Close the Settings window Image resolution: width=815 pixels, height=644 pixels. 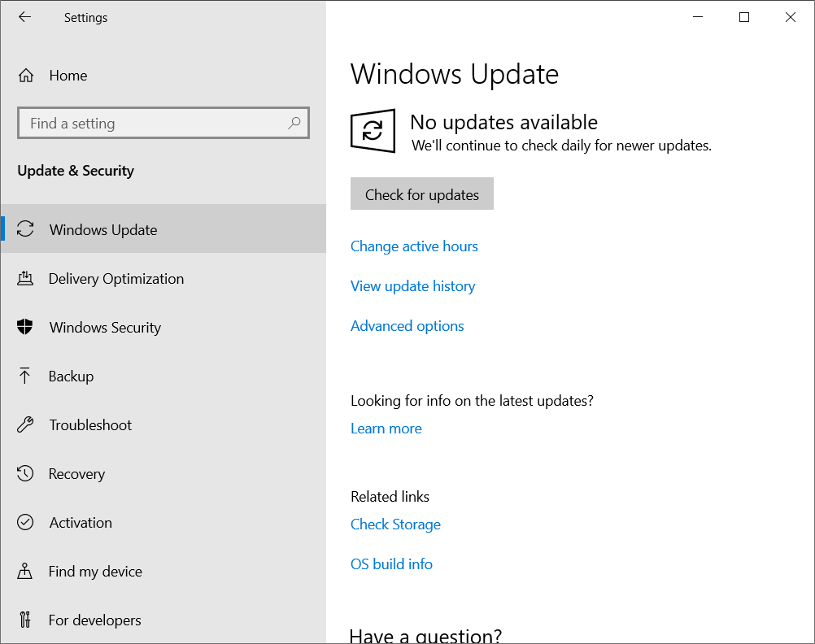(x=791, y=17)
